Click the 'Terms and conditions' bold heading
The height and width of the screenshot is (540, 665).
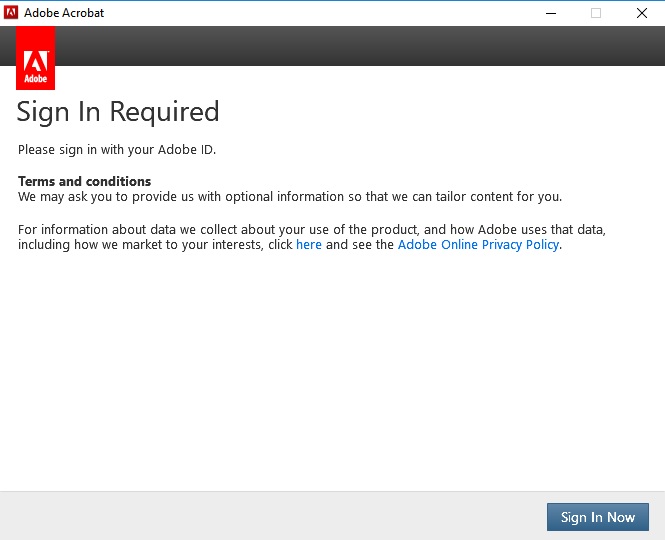pyautogui.click(x=84, y=182)
